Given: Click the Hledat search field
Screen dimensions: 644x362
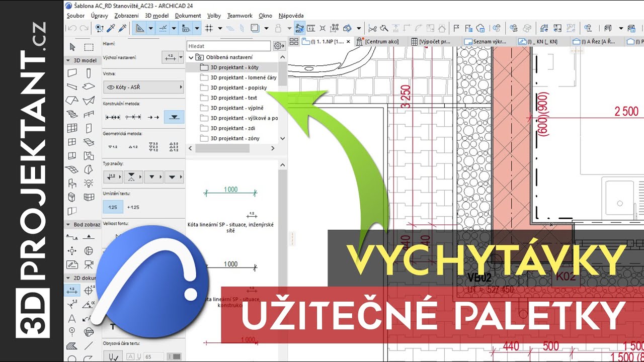Looking at the screenshot, I should click(x=229, y=46).
